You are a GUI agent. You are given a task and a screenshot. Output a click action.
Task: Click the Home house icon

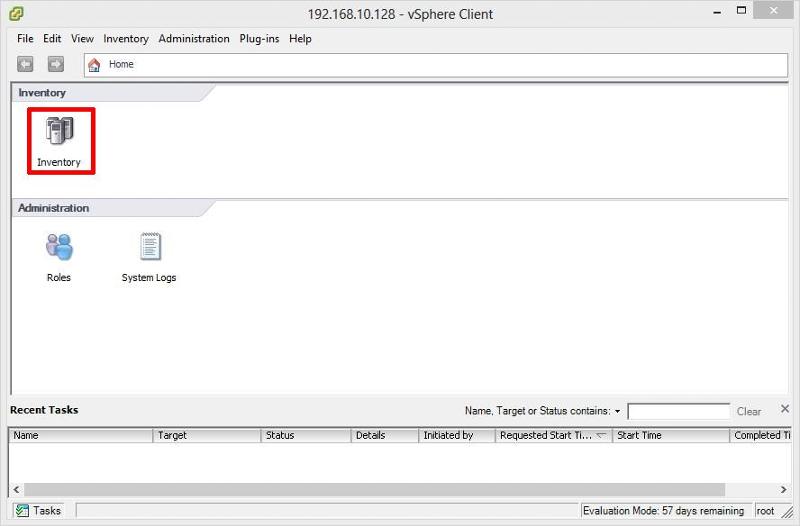pyautogui.click(x=94, y=65)
